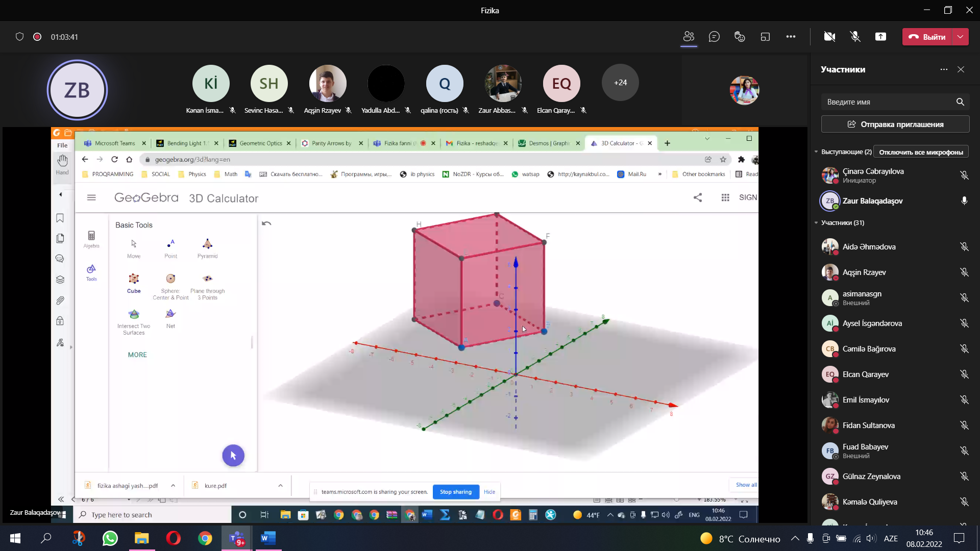Expand fizika ashagi yash pdf download menu
Image resolution: width=980 pixels, height=551 pixels.
[x=173, y=486]
